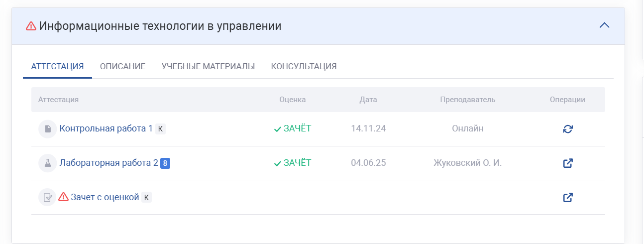Click the document icon for Контрольная работа 1

click(47, 129)
